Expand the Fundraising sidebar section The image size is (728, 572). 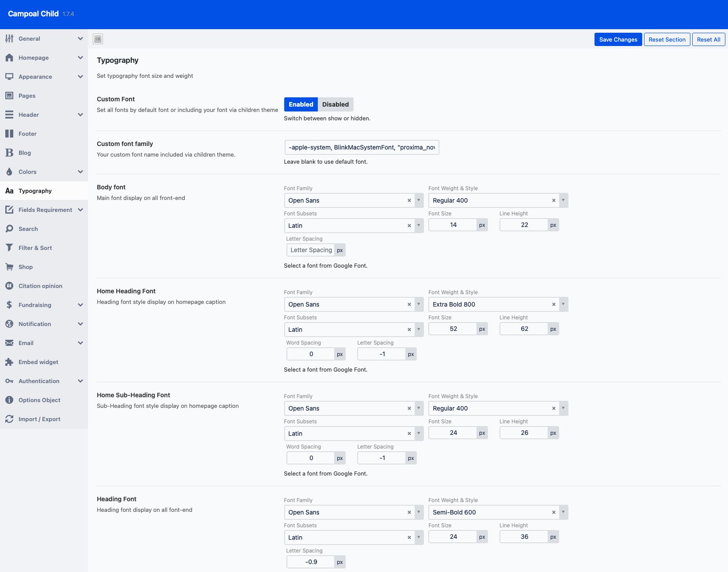pos(80,305)
